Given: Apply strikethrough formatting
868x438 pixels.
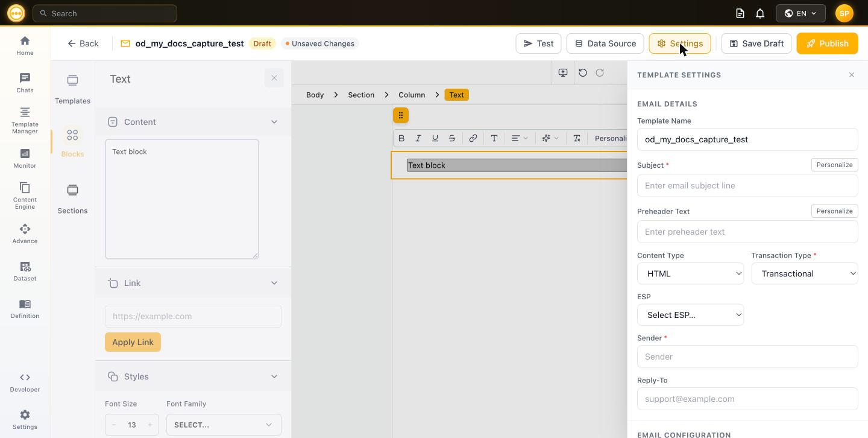Looking at the screenshot, I should tap(452, 138).
